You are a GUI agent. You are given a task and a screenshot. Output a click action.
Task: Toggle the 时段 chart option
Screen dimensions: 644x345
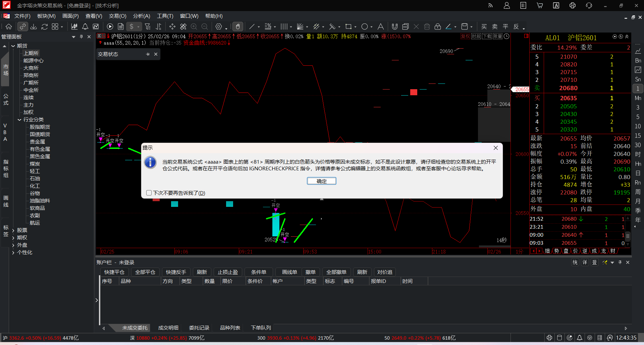(x=476, y=36)
